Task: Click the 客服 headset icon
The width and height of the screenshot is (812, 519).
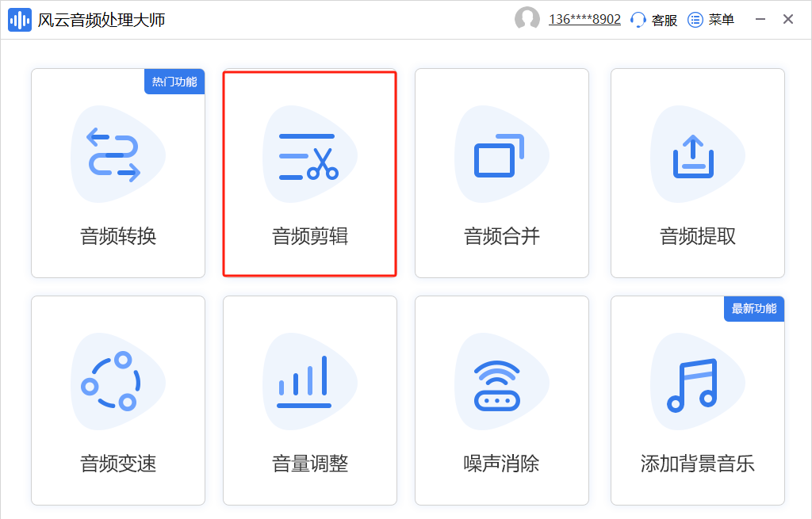Action: (638, 20)
